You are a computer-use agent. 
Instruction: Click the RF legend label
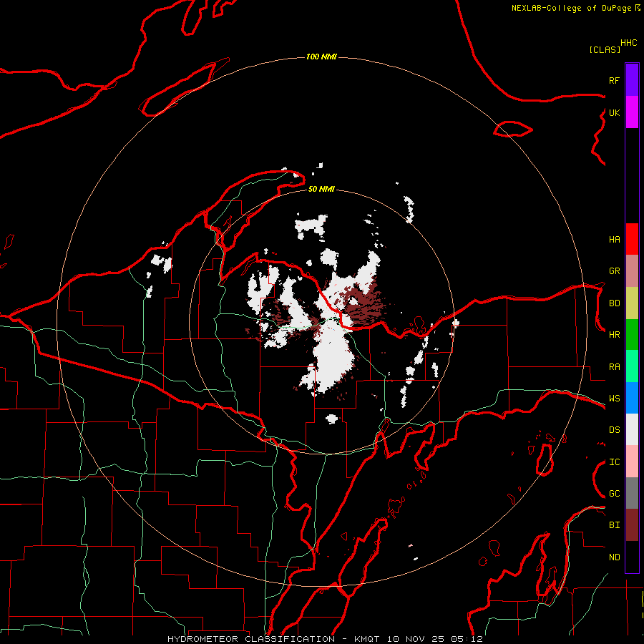(x=614, y=80)
